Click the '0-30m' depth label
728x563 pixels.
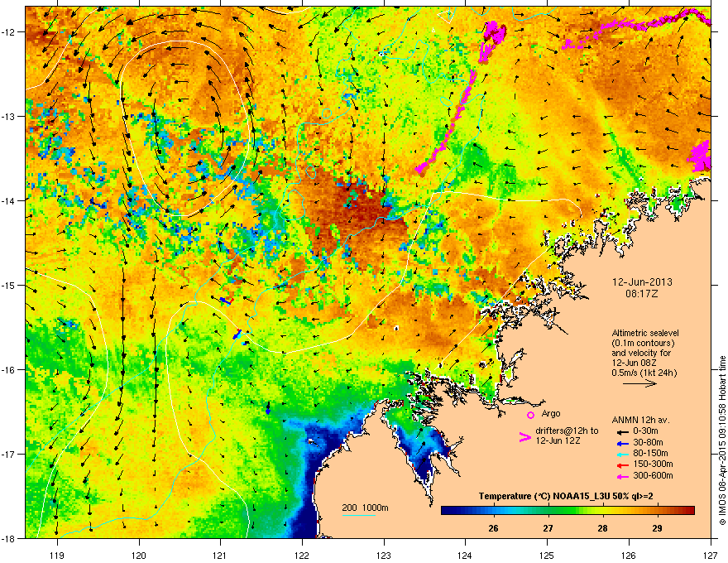645,431
